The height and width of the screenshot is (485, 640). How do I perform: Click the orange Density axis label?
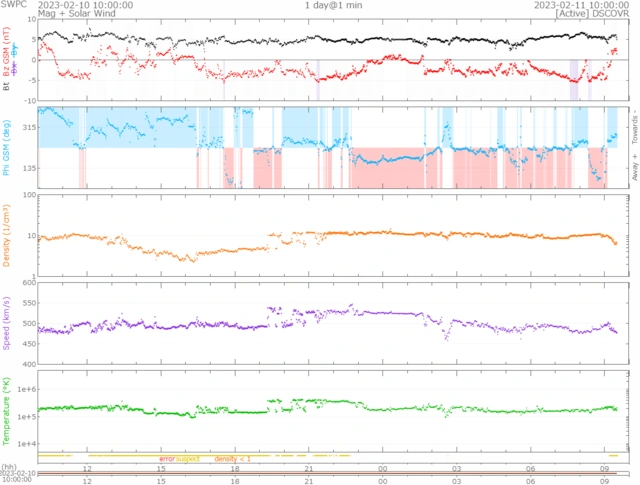(7, 239)
